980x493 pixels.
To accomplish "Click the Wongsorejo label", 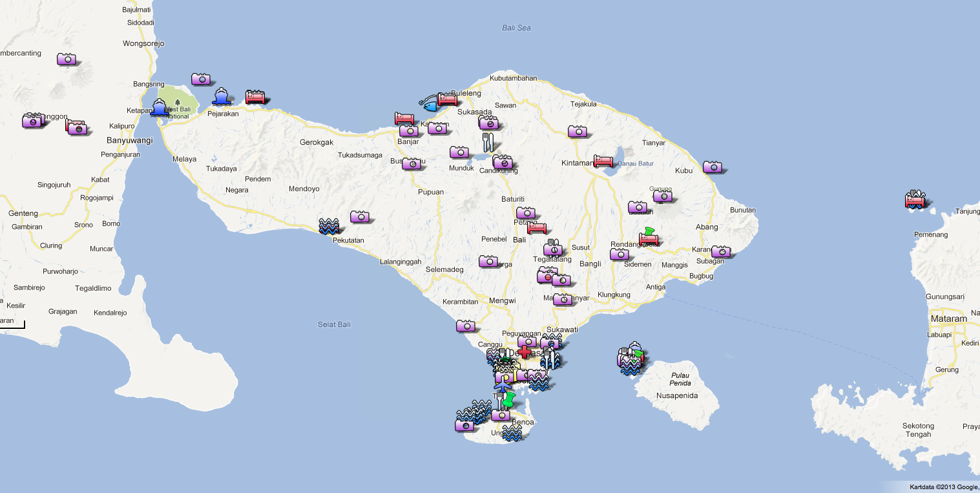I will coord(143,44).
